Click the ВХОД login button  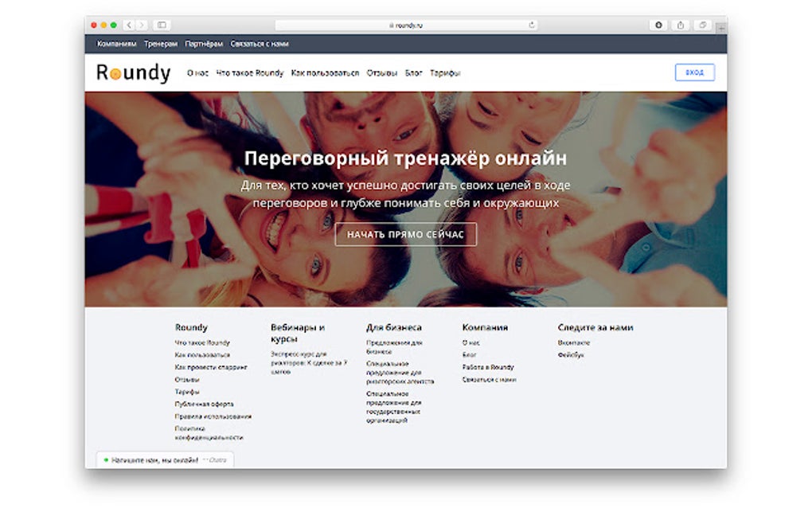pyautogui.click(x=694, y=72)
